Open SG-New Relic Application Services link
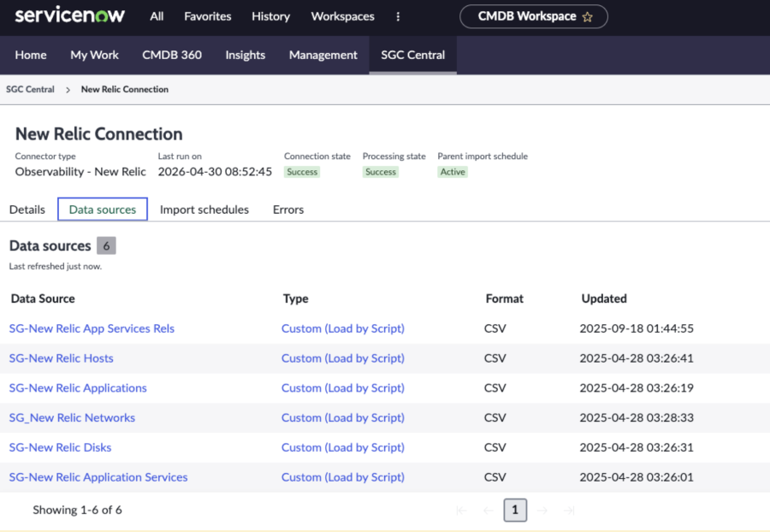This screenshot has width=770, height=532. pos(98,477)
